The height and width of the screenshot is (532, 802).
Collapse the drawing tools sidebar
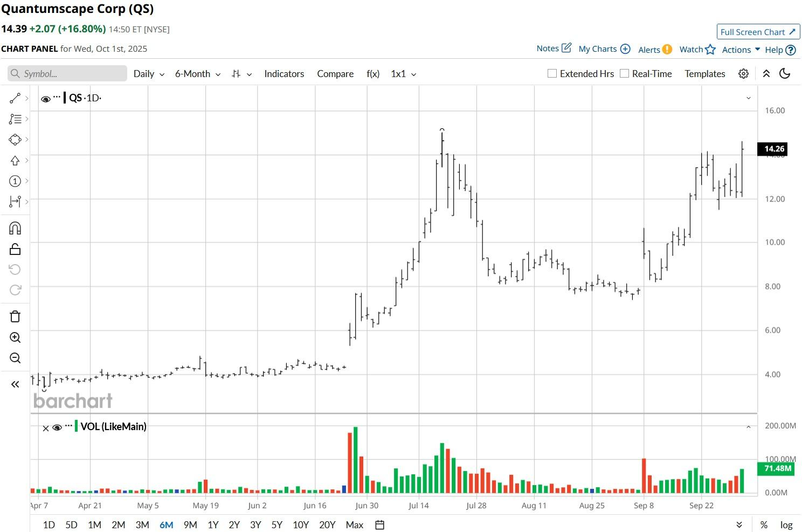[x=15, y=384]
